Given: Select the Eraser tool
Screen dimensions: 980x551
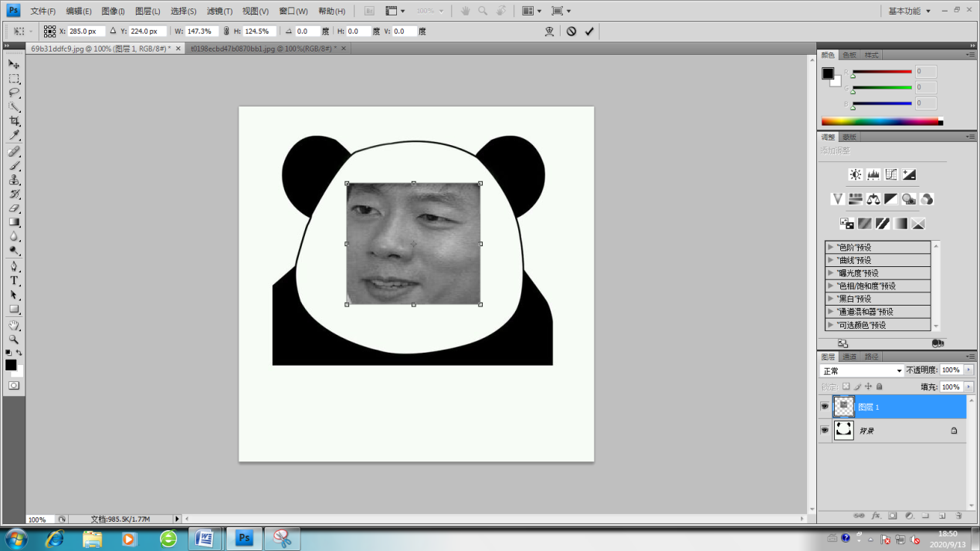Looking at the screenshot, I should 14,208.
